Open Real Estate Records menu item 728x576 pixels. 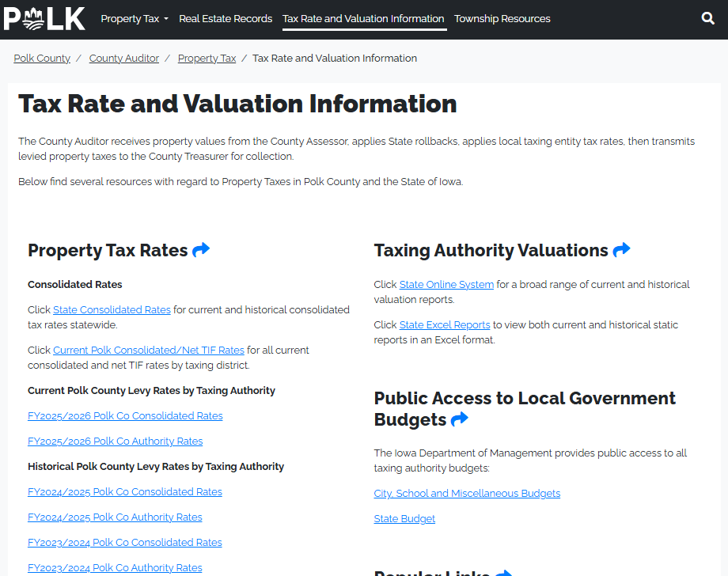coord(226,18)
